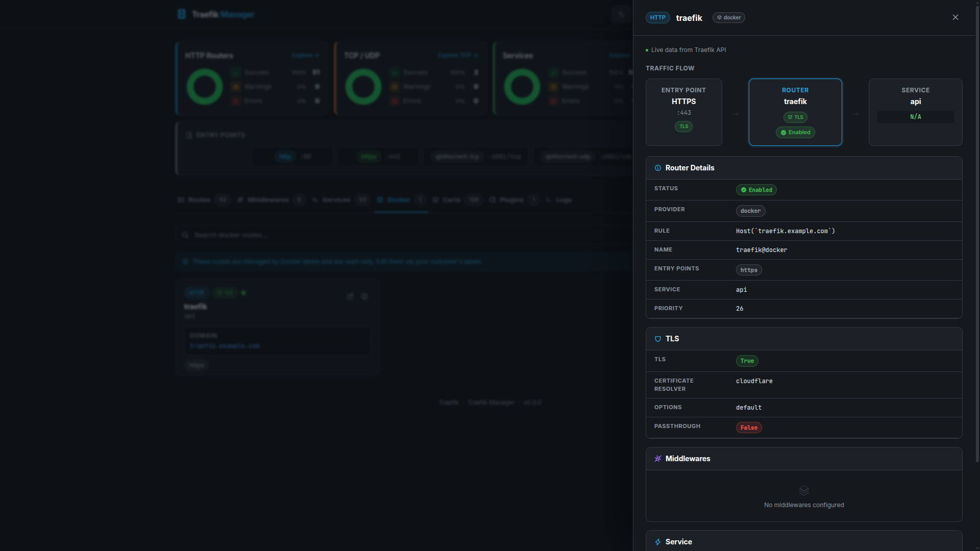The width and height of the screenshot is (980, 551).
Task: Click the lightning icon next to Service heading
Action: [x=658, y=542]
